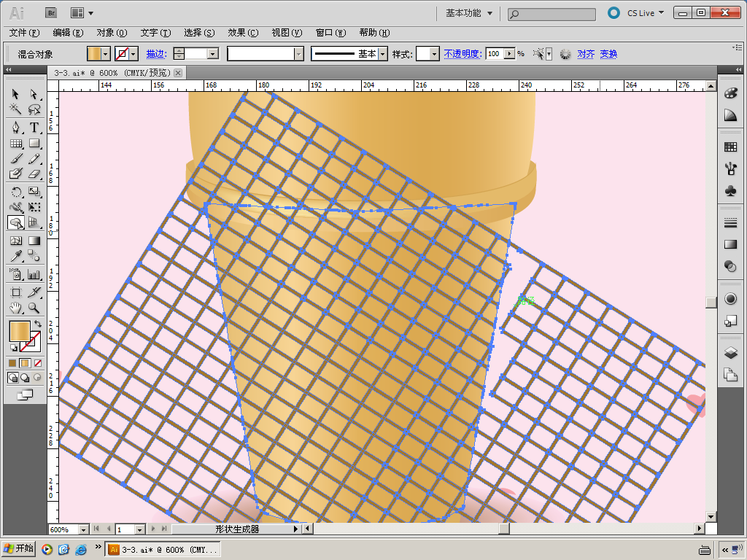Open the 编辑(E) menu
This screenshot has width=747, height=560.
68,33
